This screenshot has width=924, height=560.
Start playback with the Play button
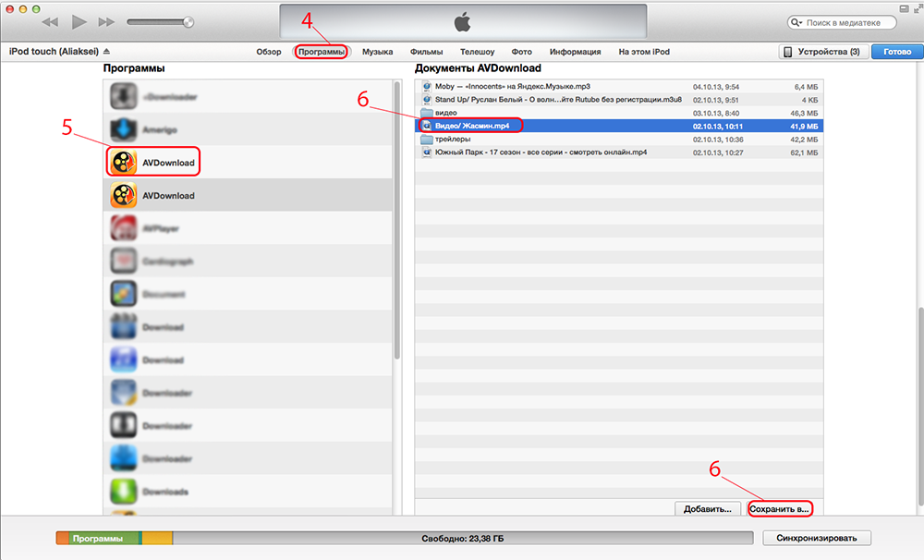pos(79,22)
